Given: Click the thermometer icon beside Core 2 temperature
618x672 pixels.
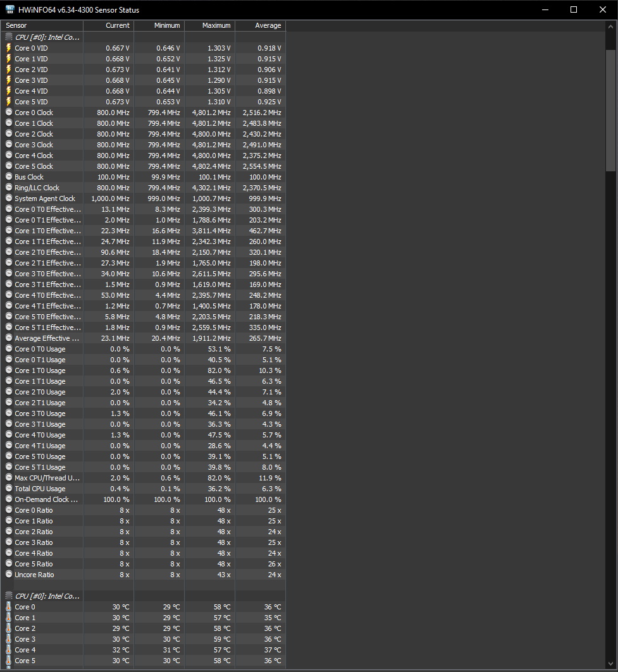Looking at the screenshot, I should 9,628.
